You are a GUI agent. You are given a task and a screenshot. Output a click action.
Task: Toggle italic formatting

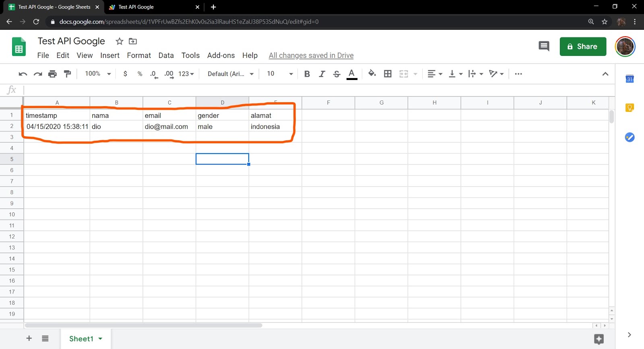322,74
